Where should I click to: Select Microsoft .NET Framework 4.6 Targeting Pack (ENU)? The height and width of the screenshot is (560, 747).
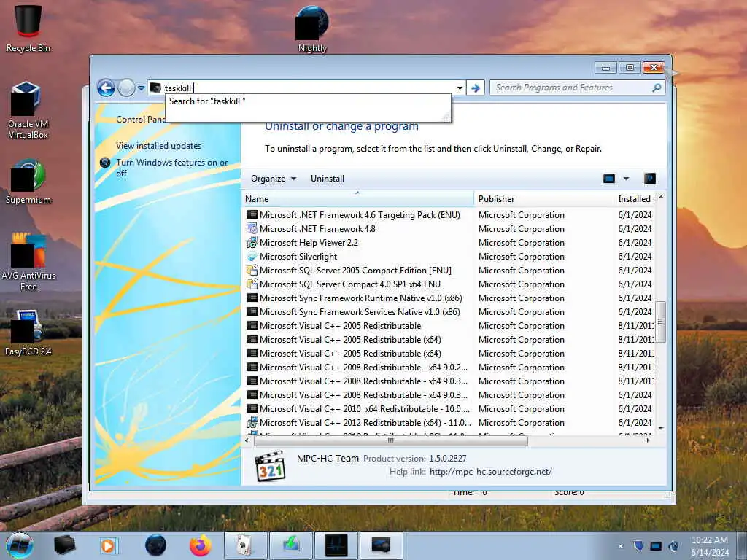tap(360, 215)
